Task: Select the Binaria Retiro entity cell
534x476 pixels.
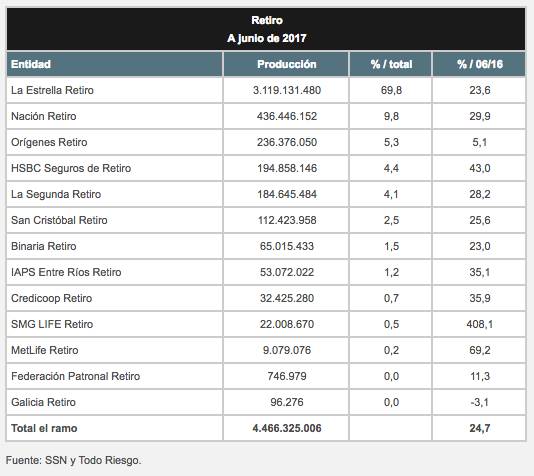Action: [x=115, y=246]
